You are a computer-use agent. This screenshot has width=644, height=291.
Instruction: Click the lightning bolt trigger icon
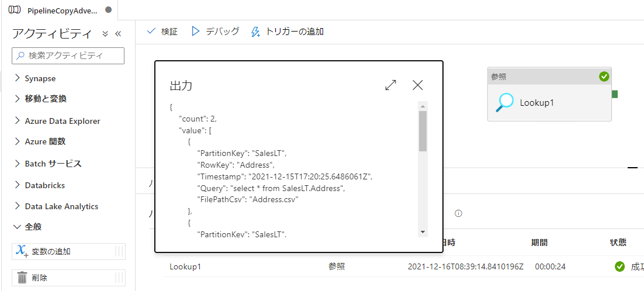click(255, 32)
